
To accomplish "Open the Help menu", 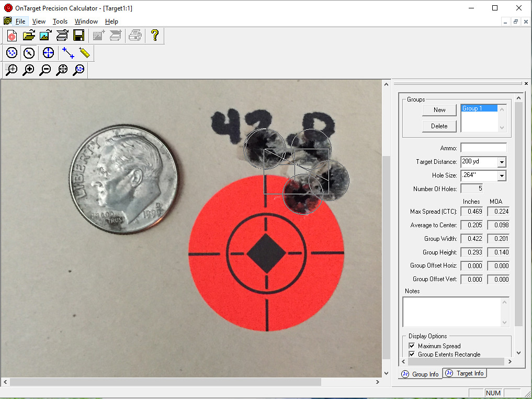I will (111, 21).
